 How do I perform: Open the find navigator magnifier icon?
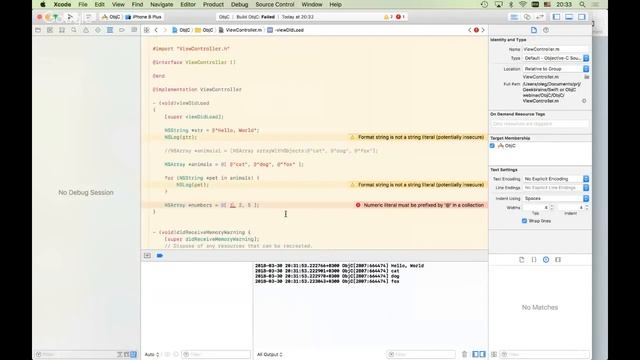pos(74,30)
